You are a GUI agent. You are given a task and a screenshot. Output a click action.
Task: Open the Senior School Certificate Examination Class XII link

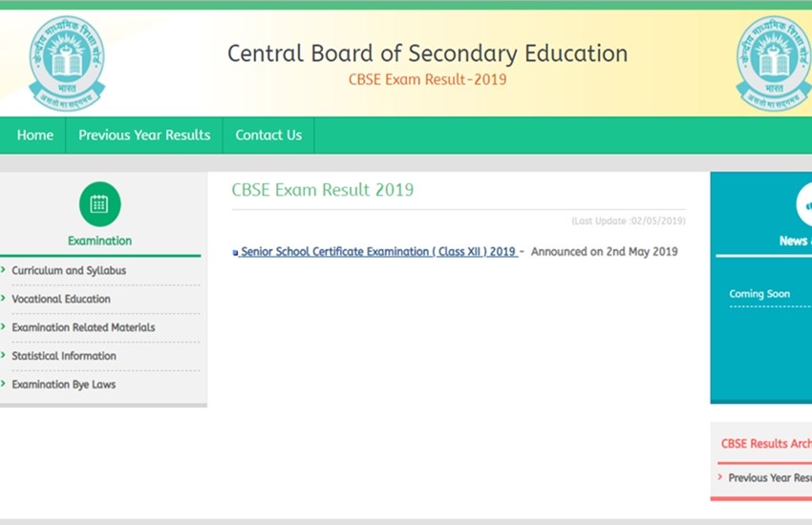378,252
